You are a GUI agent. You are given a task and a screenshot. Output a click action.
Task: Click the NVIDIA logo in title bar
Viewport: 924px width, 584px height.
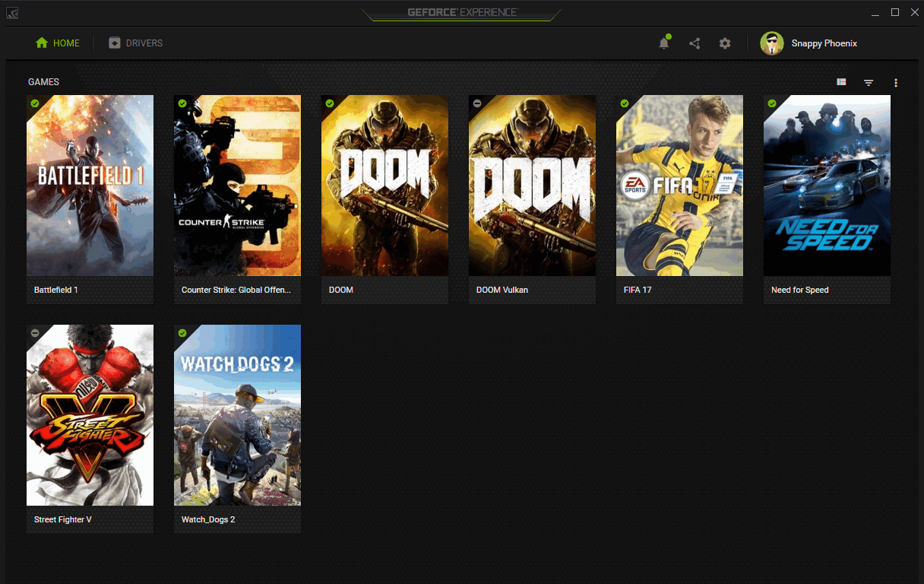point(12,12)
